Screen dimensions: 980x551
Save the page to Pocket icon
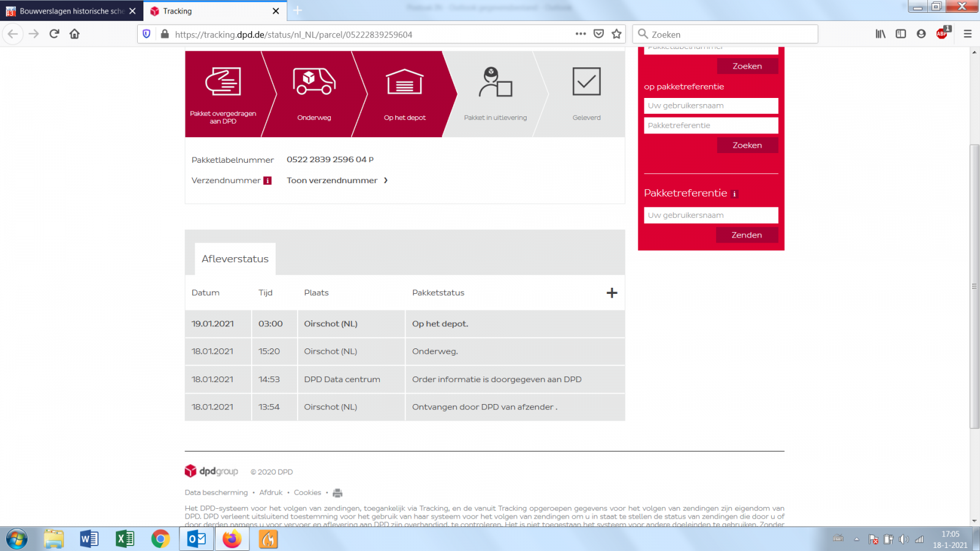[x=599, y=34]
